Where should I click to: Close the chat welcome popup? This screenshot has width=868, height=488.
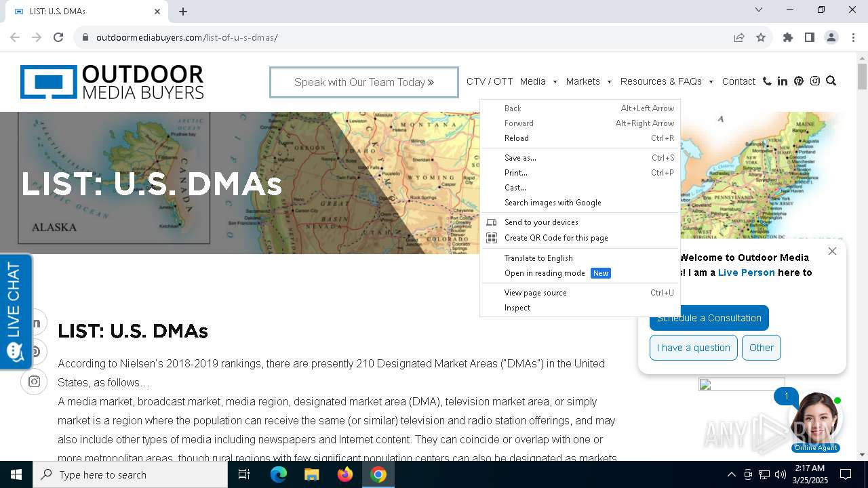click(x=832, y=251)
